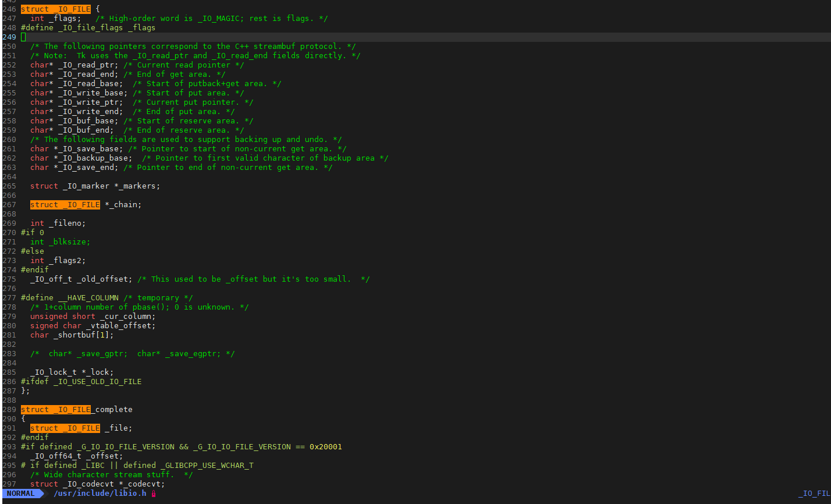Image resolution: width=831 pixels, height=504 pixels.
Task: Click the backing up and undo comment
Action: point(186,140)
